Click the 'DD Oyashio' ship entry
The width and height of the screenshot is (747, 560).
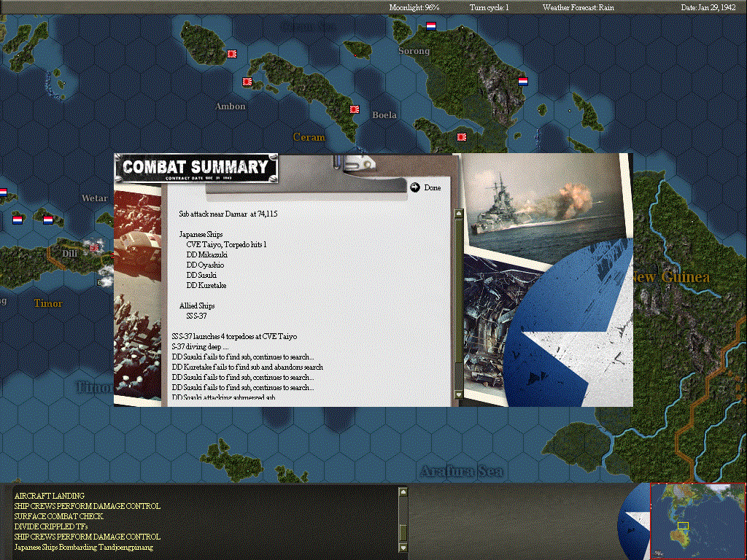(205, 265)
